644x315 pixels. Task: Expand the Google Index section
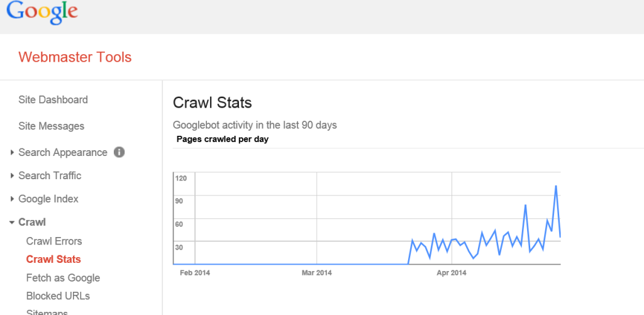pyautogui.click(x=13, y=199)
